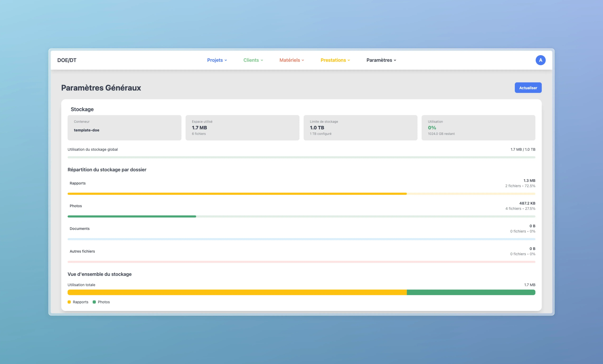Click the Utilisation 0% card
The width and height of the screenshot is (603, 364).
[478, 128]
